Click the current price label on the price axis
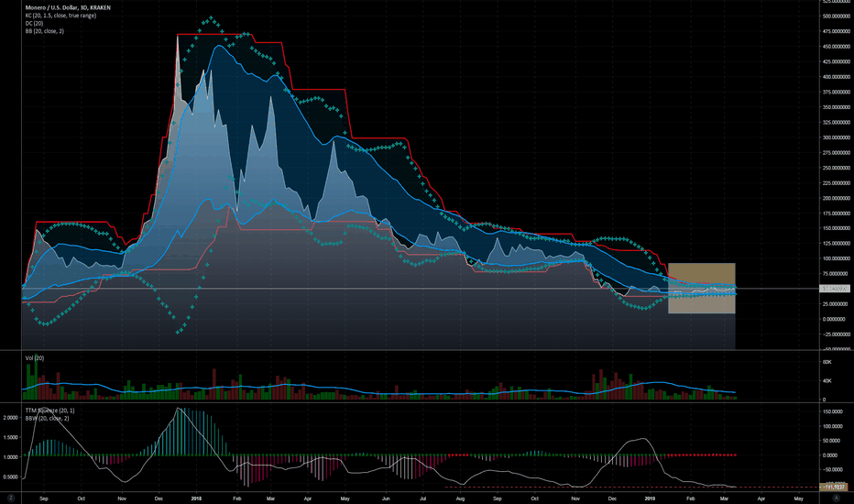854x504 pixels. pos(834,289)
